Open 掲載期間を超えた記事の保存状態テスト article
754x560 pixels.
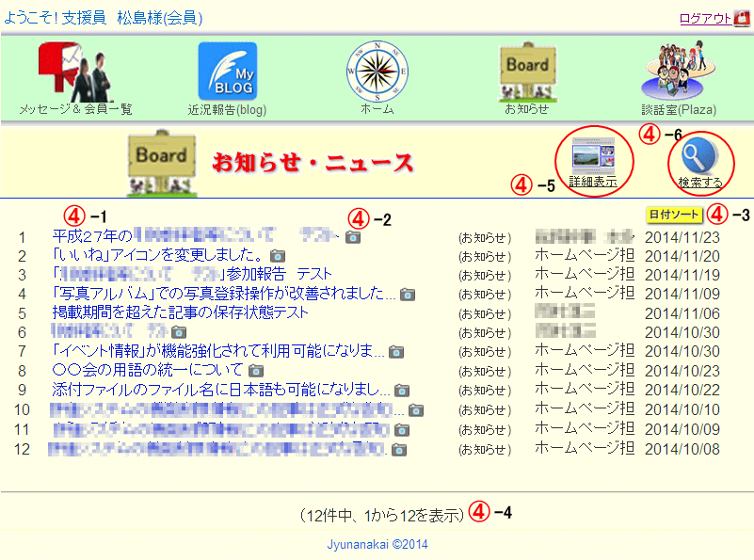[x=180, y=313]
